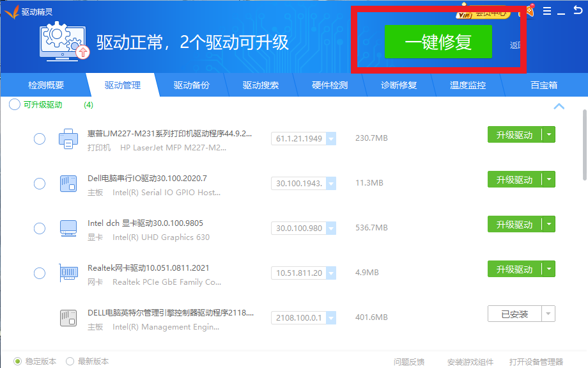Open version dropdown showing 30.100.1943.
Viewport: 588px width, 368px height.
pyautogui.click(x=331, y=183)
